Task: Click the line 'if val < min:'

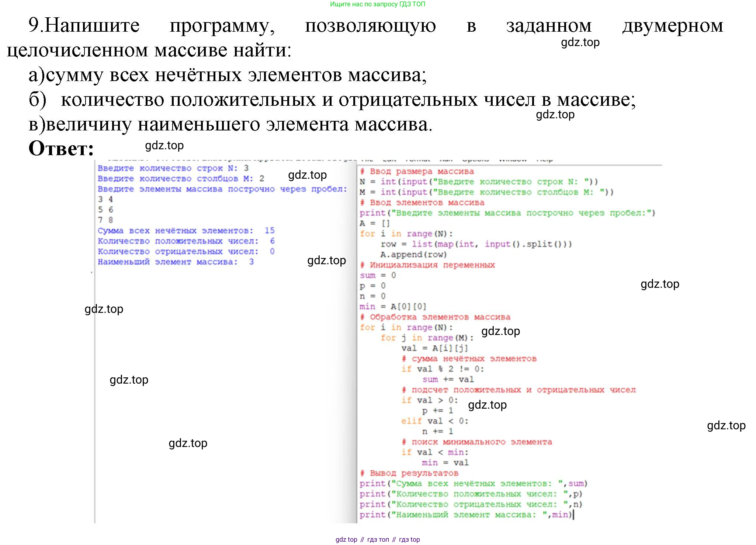Action: (x=435, y=452)
